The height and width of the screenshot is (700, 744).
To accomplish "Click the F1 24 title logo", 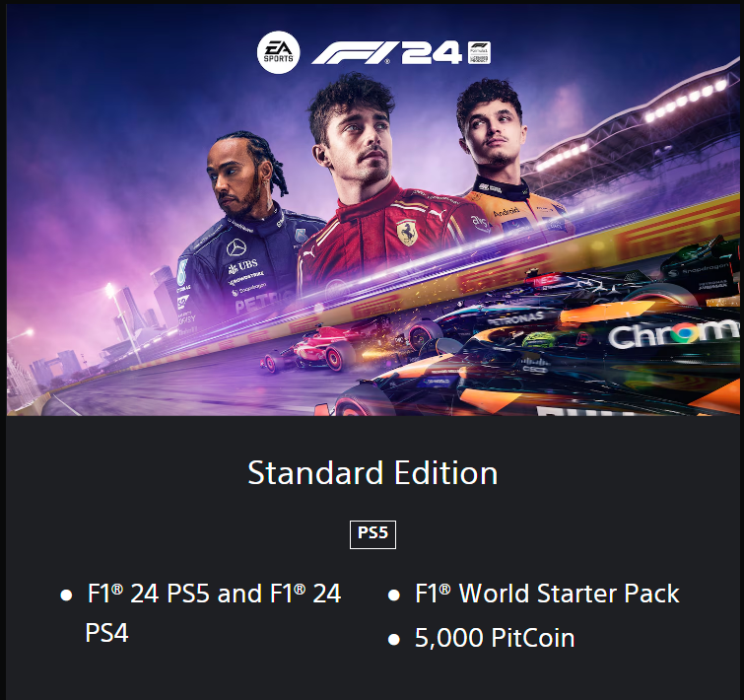I will pyautogui.click(x=386, y=52).
